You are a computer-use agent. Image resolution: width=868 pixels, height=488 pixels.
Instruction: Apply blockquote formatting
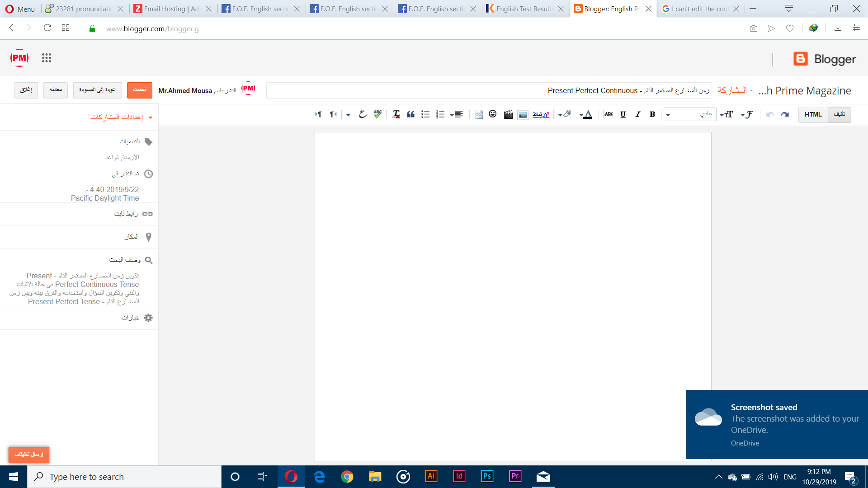(x=410, y=114)
